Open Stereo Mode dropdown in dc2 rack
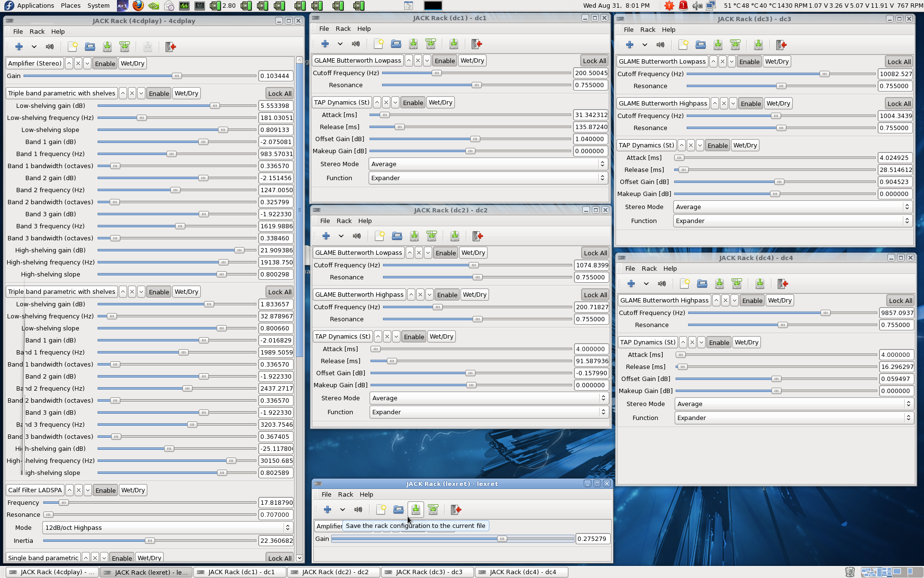Viewport: 924px width, 578px height. pos(488,398)
